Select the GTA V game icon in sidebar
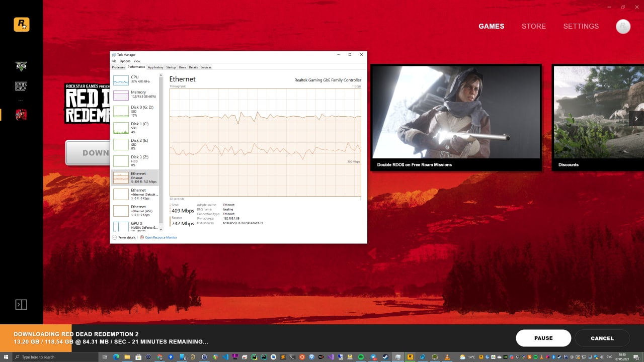The height and width of the screenshot is (362, 644). point(21,66)
